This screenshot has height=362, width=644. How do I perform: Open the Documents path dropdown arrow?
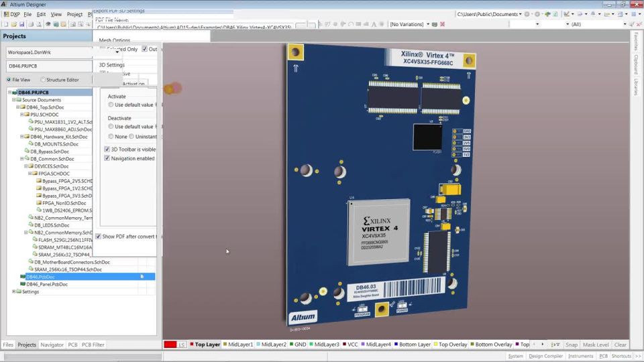(521, 14)
